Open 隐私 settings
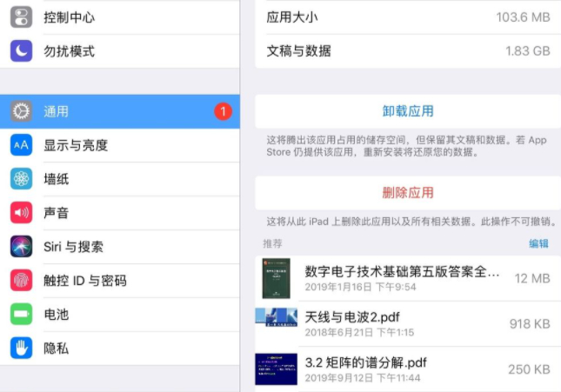The image size is (561, 392). tap(120, 348)
